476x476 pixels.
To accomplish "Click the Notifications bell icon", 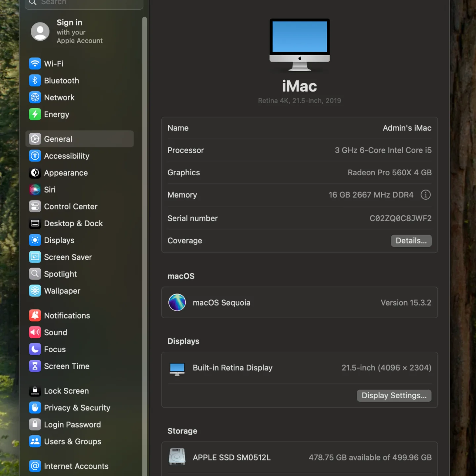I will (35, 315).
